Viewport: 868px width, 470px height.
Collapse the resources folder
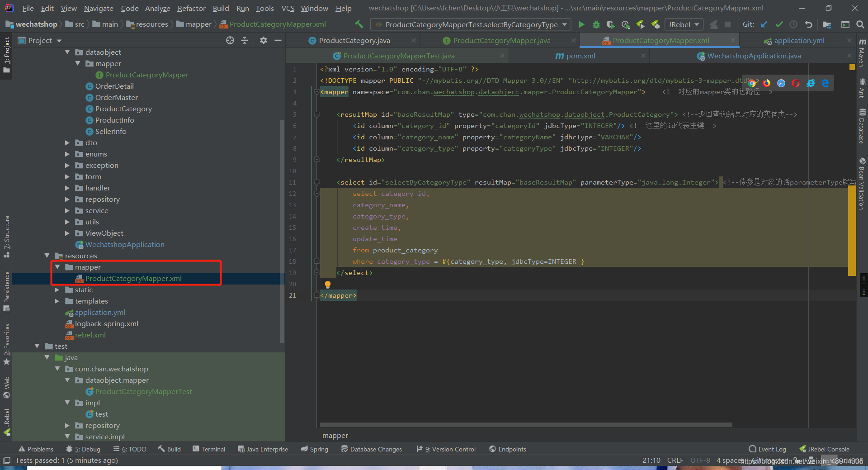coord(47,256)
